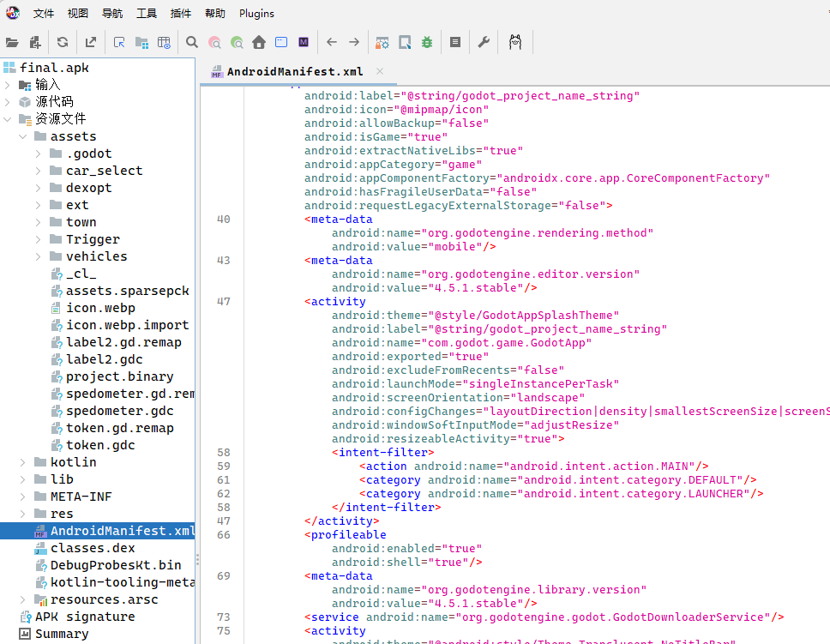Open text search with the magnifier icon
Image resolution: width=830 pixels, height=644 pixels.
pos(192,42)
